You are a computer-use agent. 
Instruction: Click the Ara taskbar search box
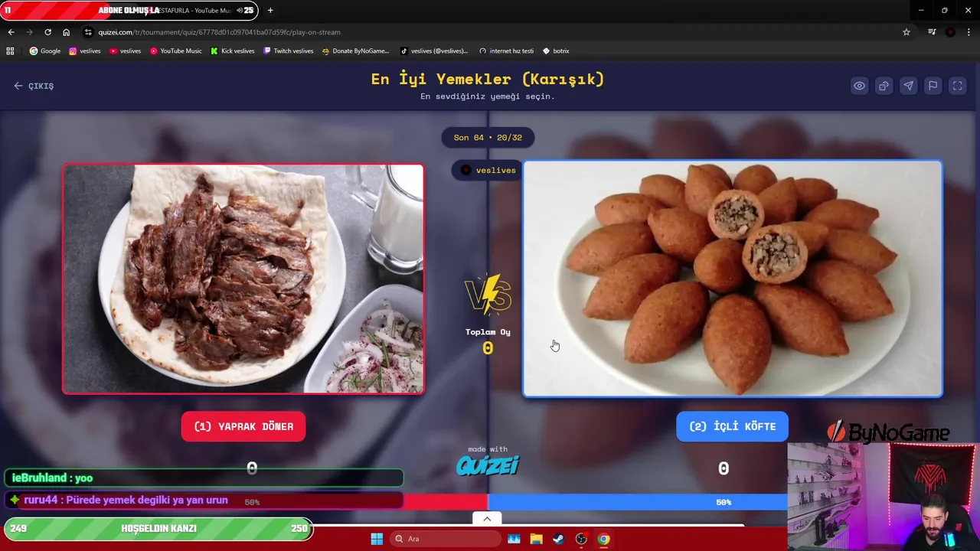(x=444, y=539)
